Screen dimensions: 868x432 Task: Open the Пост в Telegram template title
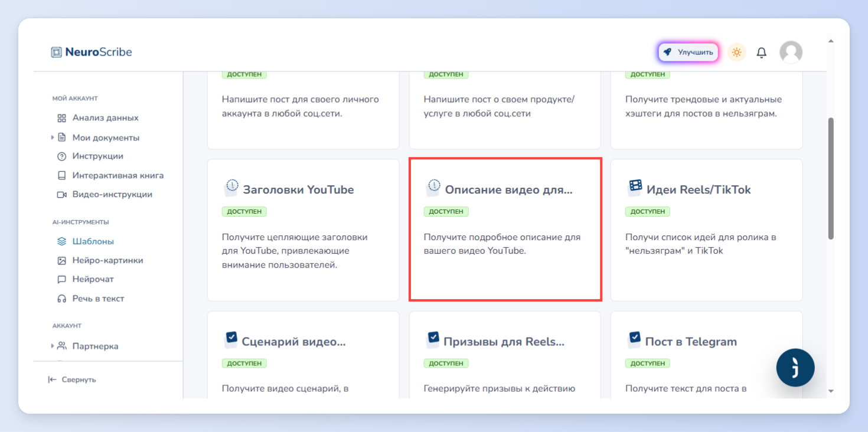(x=691, y=342)
